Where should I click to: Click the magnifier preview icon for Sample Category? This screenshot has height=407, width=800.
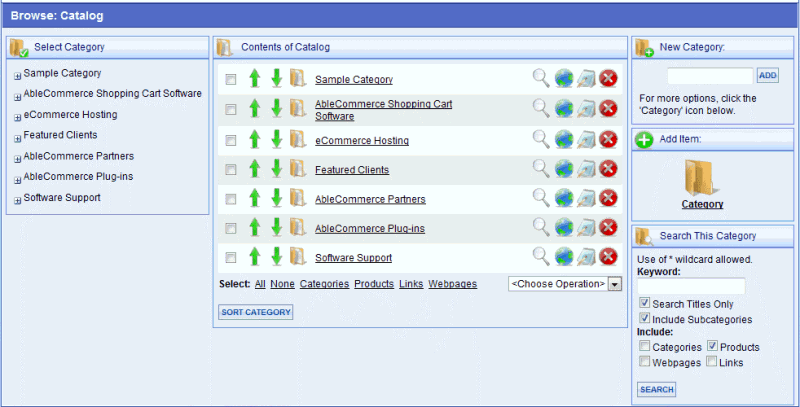(x=541, y=78)
